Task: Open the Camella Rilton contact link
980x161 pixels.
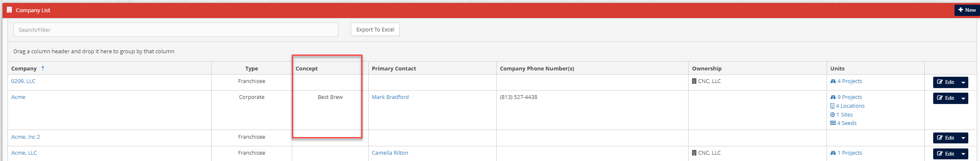Action: tap(390, 153)
